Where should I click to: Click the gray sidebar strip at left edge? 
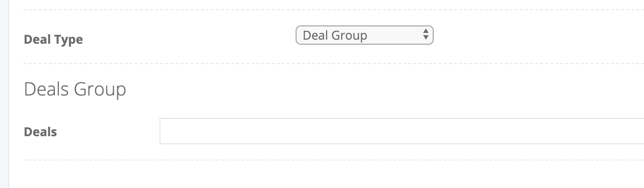pos(4,94)
